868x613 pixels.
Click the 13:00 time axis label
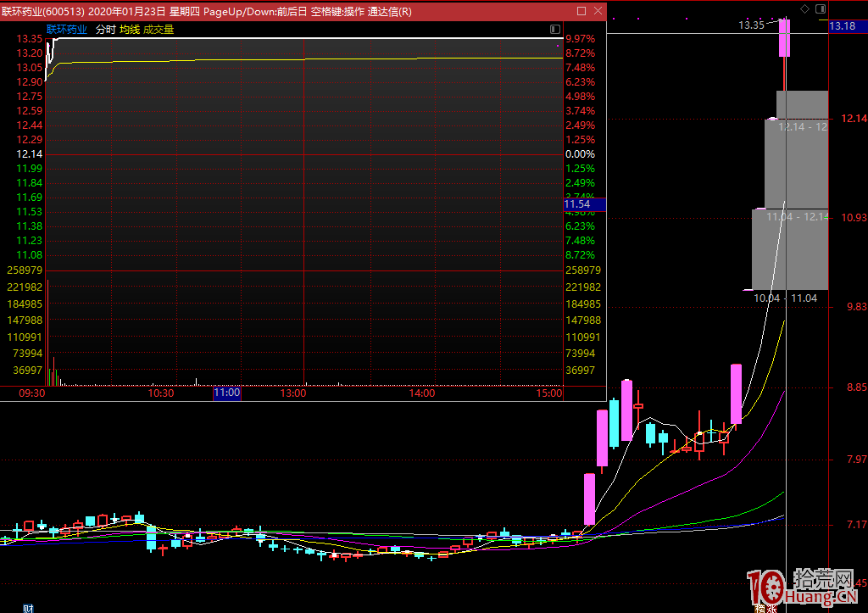pyautogui.click(x=293, y=393)
